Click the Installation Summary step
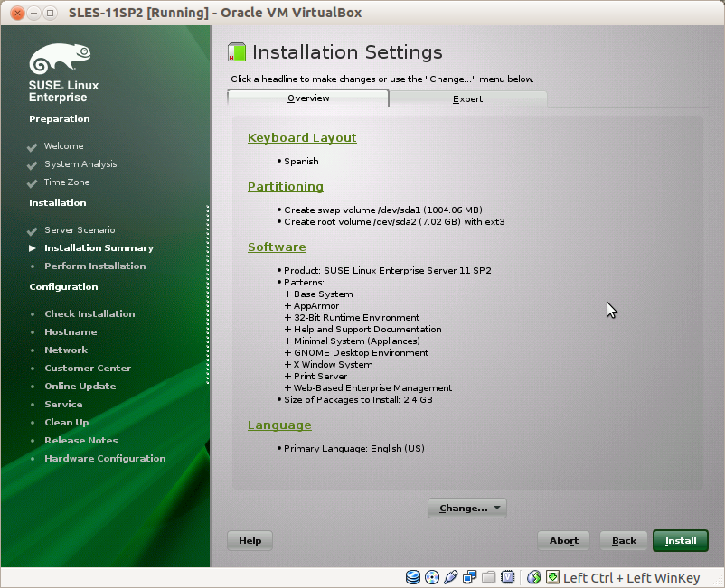The image size is (725, 588). (x=99, y=248)
